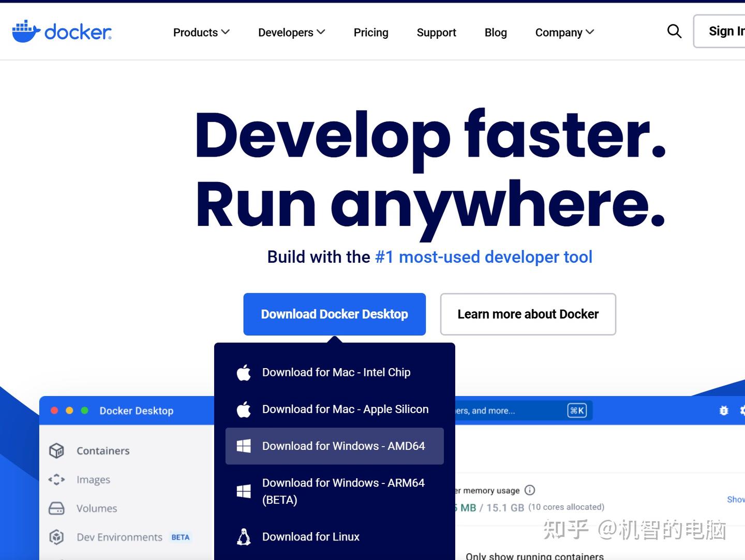Click the #1 most-used developer tool link
This screenshot has width=745, height=560.
[x=484, y=257]
